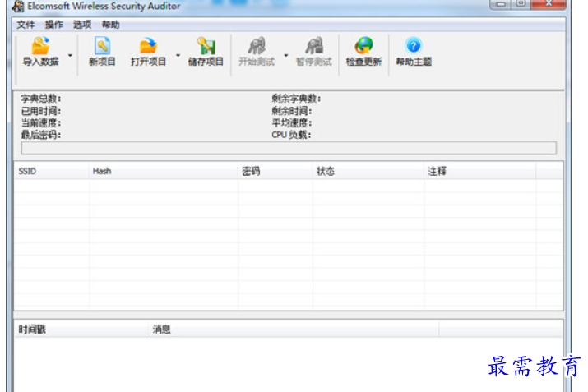Expand the Import Data dropdown arrow
This screenshot has height=392, width=588.
(x=70, y=55)
